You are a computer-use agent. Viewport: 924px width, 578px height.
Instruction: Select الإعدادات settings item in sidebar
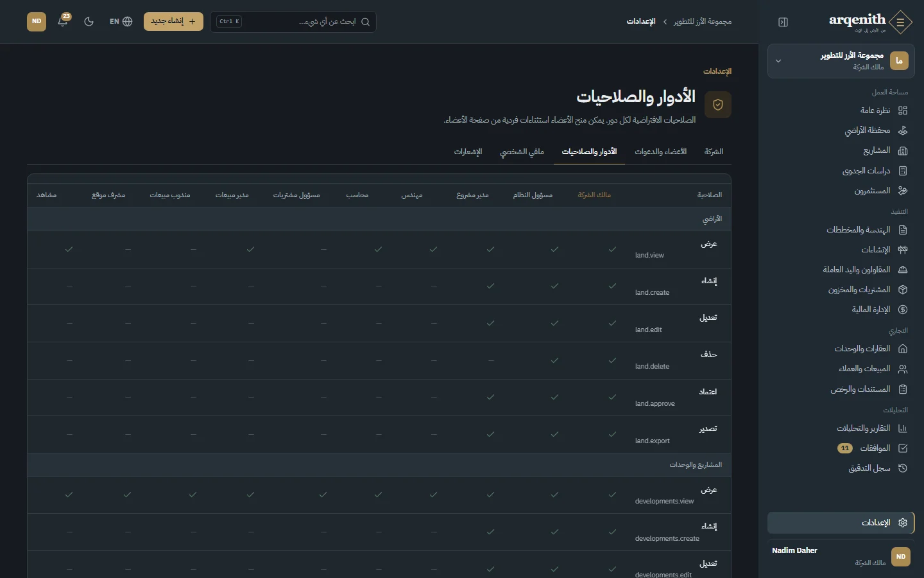tap(841, 523)
